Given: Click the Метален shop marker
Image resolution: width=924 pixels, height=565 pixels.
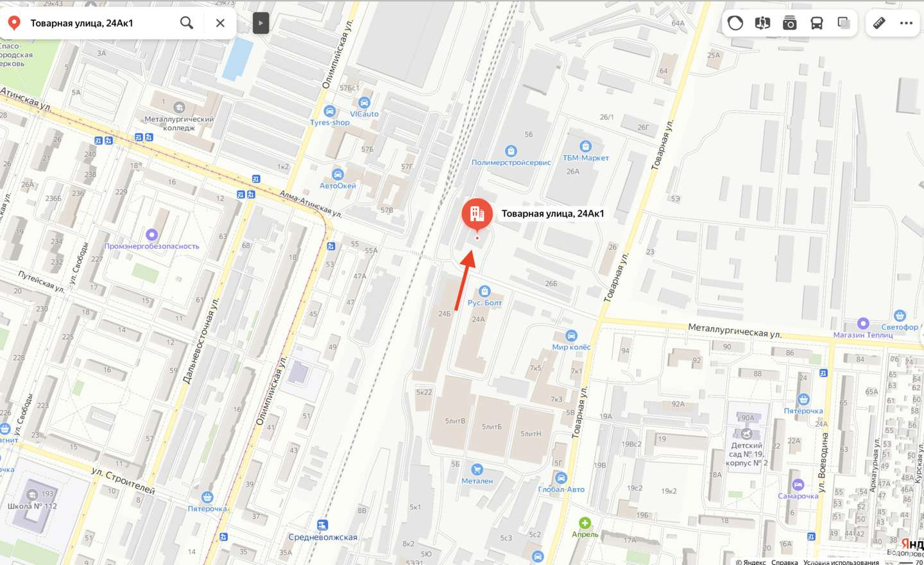Looking at the screenshot, I should click(x=477, y=469).
